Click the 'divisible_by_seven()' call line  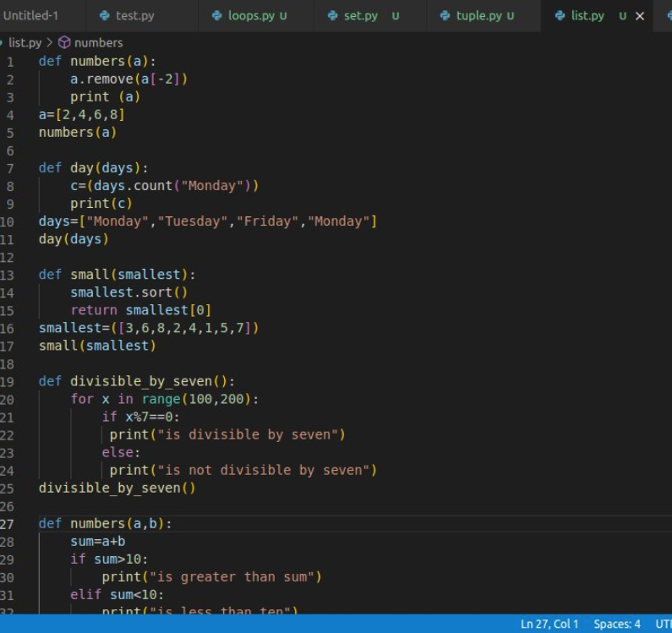tap(117, 488)
